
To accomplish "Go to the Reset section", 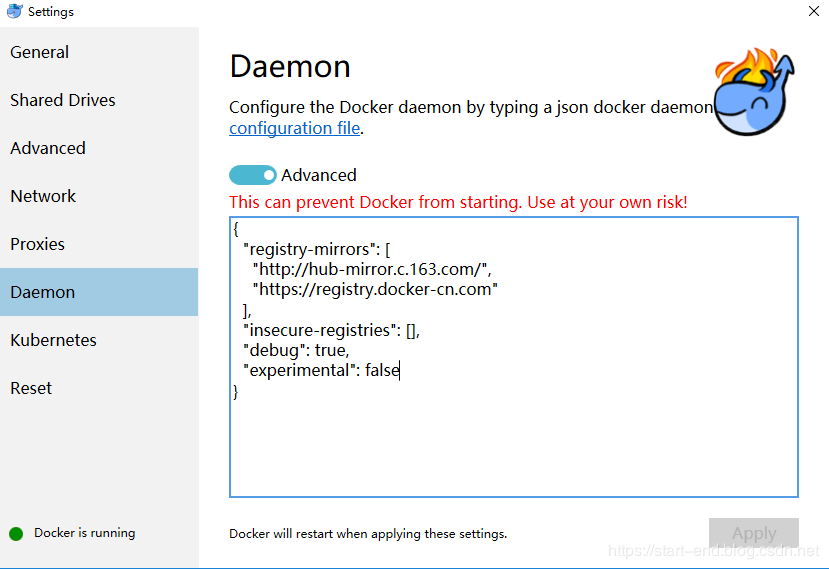I will (31, 388).
